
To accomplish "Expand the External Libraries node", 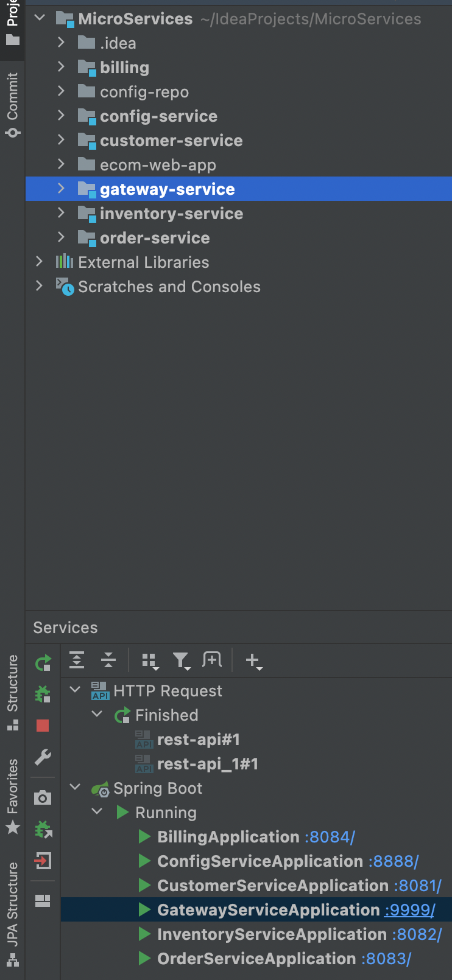I will point(39,262).
